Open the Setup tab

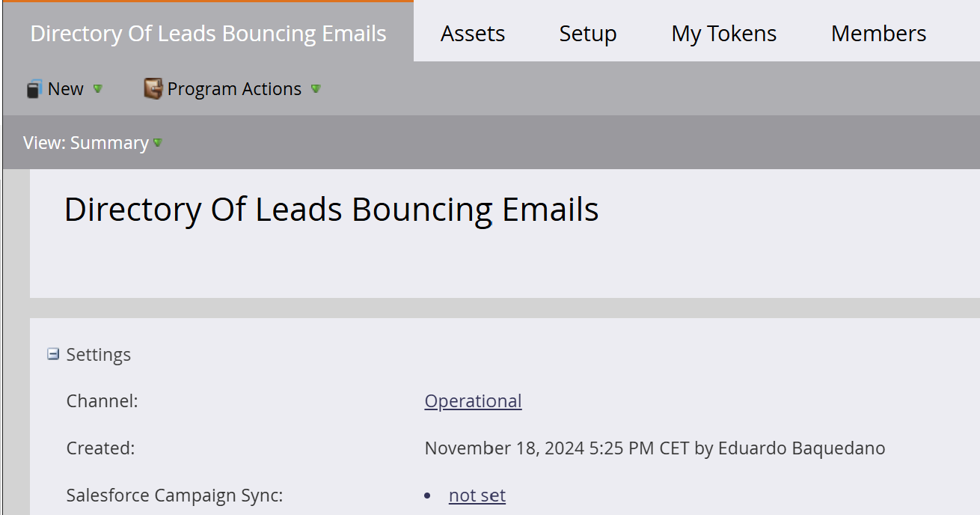[588, 34]
